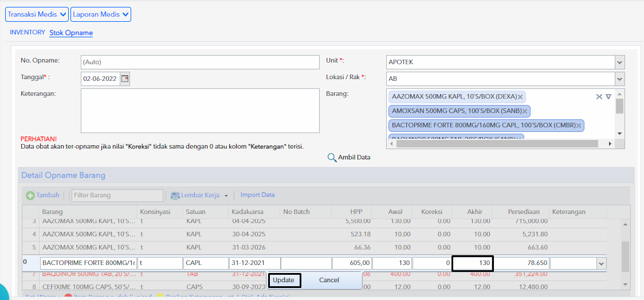Click the Import Data link

pos(257,195)
